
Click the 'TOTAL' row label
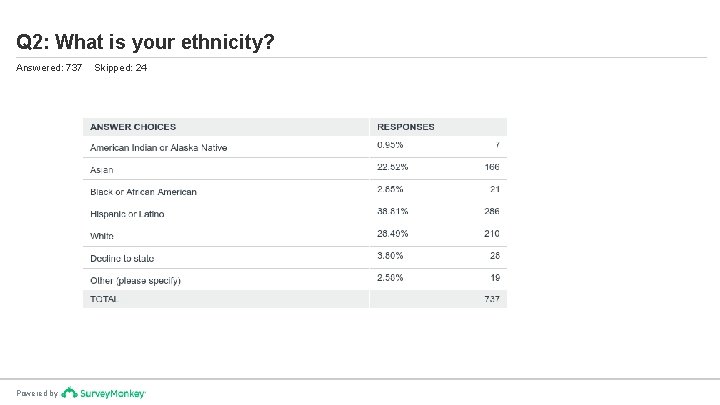tap(104, 299)
